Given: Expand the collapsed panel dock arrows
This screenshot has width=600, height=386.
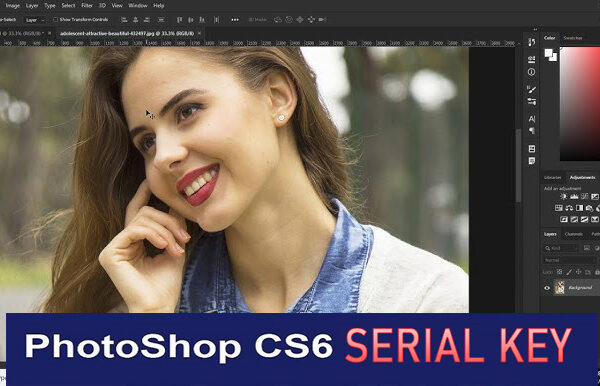Looking at the screenshot, I should [535, 29].
